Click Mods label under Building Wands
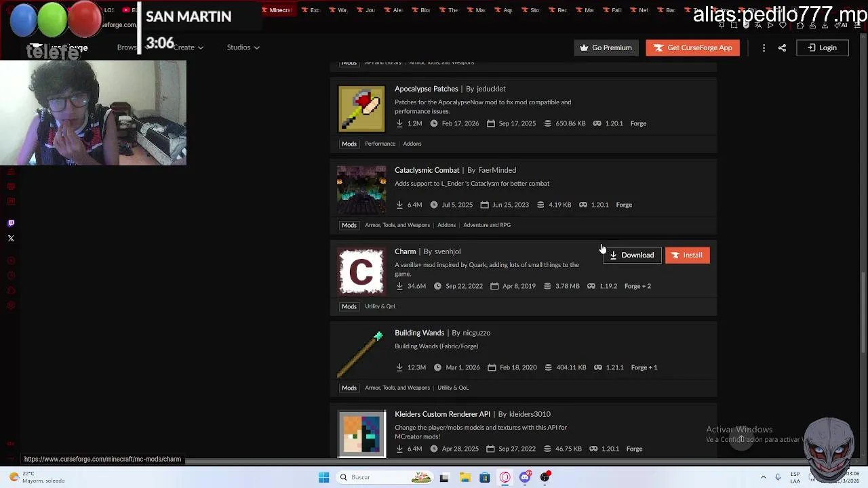This screenshot has height=488, width=868. point(349,388)
